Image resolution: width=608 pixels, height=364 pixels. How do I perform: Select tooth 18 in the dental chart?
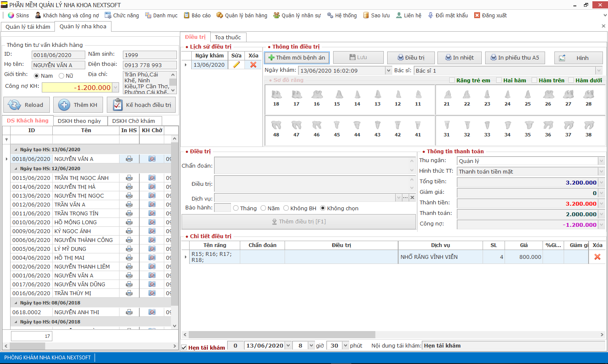point(276,95)
